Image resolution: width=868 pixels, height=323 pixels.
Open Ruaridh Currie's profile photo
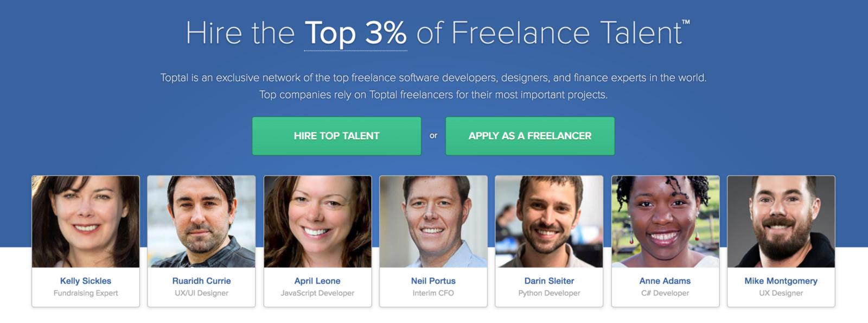click(x=201, y=221)
